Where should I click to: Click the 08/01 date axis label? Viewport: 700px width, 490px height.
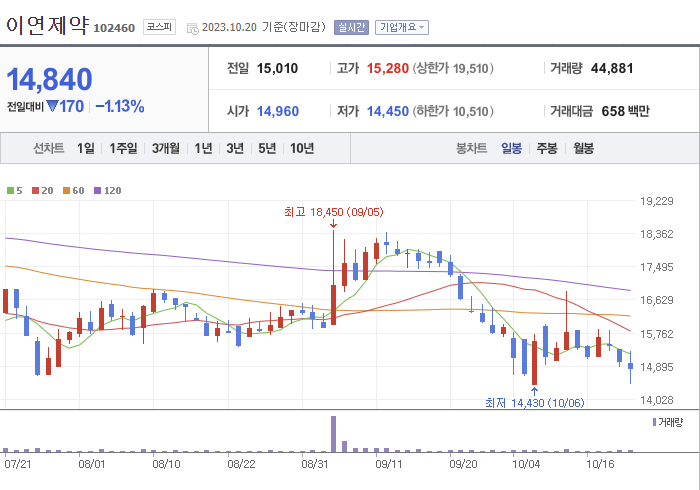(92, 465)
